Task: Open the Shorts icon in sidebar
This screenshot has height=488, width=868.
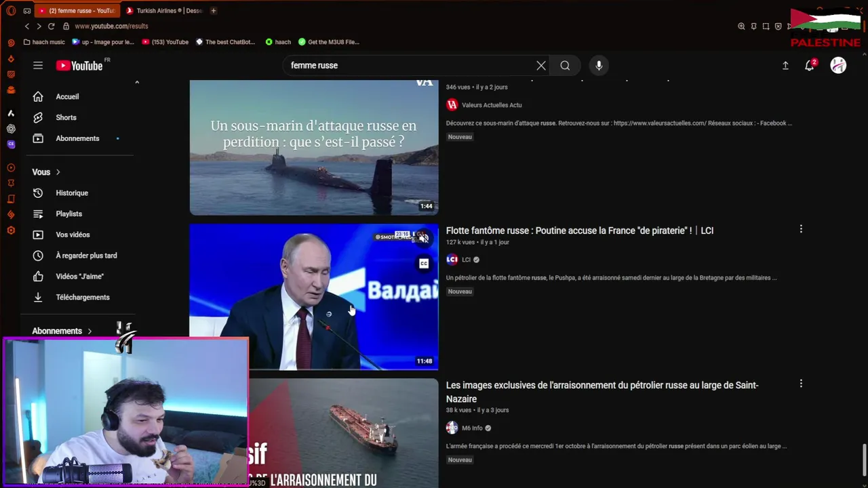Action: tap(38, 117)
